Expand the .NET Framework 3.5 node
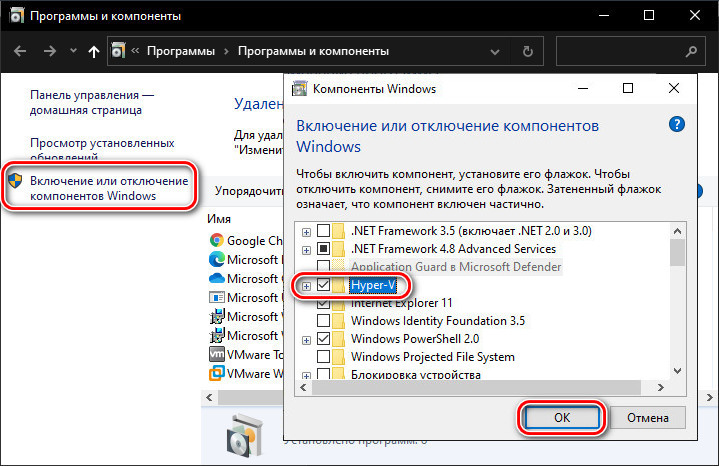This screenshot has width=719, height=466. click(306, 233)
